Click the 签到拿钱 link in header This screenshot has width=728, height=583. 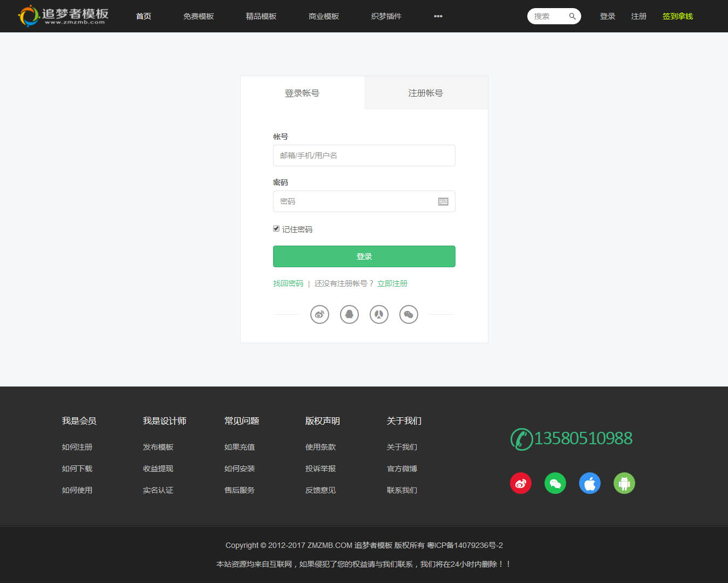[677, 16]
